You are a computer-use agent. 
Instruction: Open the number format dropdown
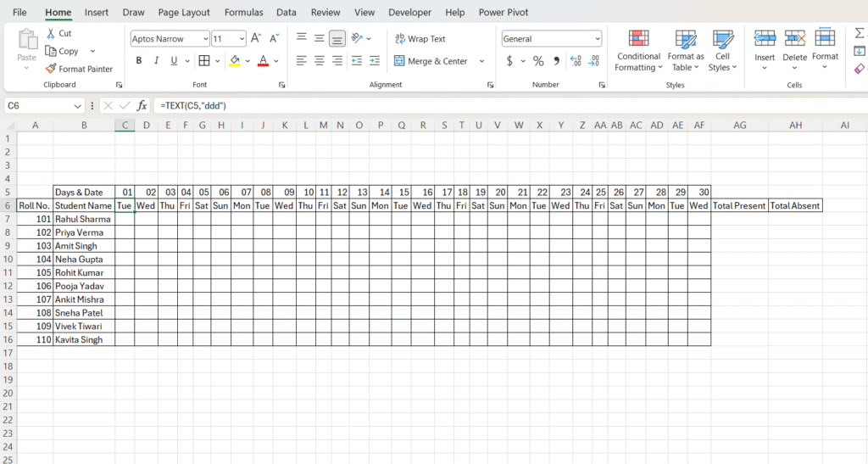598,39
